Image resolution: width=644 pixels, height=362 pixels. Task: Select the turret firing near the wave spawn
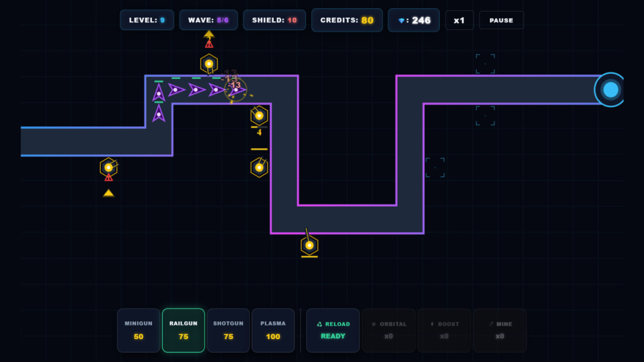click(209, 63)
